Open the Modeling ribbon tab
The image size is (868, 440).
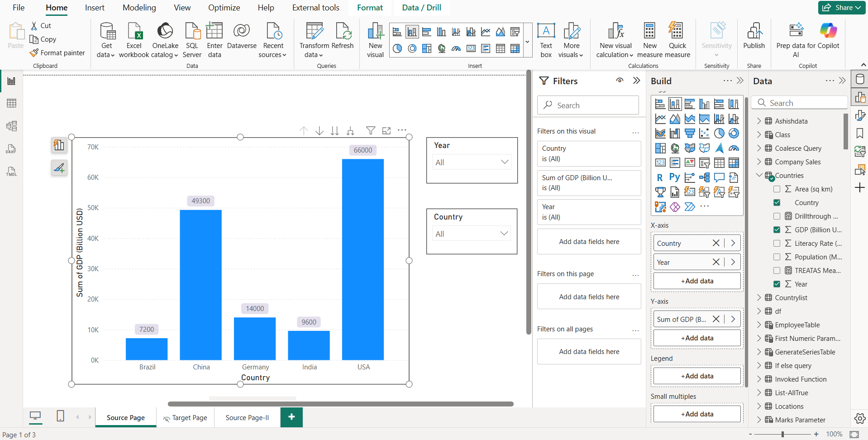click(138, 8)
